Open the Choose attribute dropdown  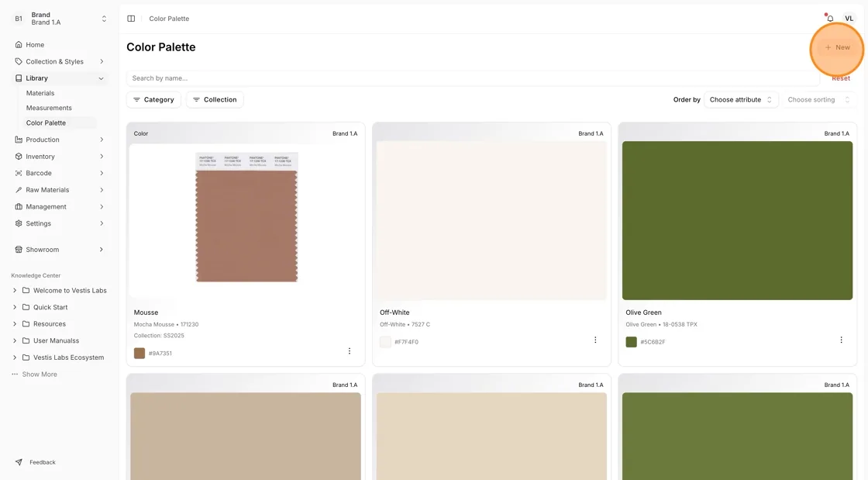point(741,100)
